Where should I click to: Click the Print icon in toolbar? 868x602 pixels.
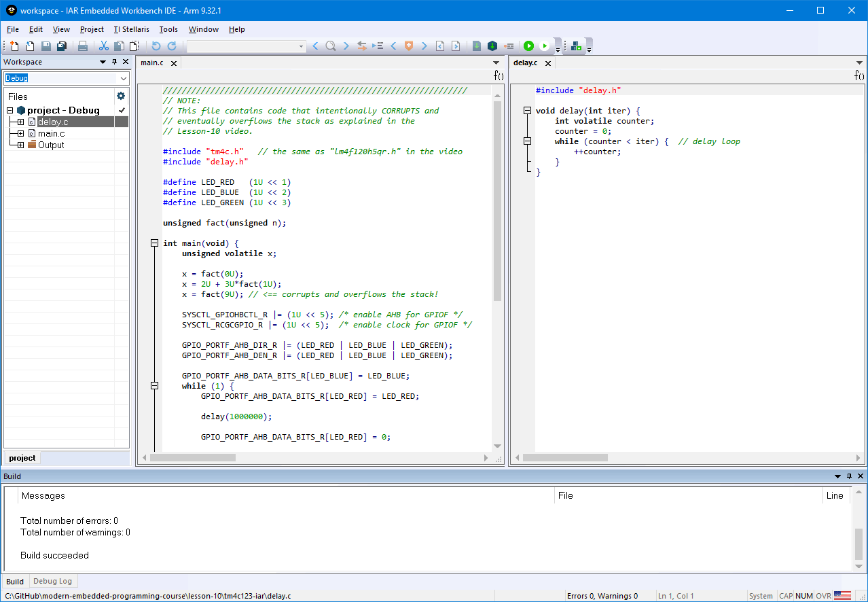pyautogui.click(x=83, y=46)
